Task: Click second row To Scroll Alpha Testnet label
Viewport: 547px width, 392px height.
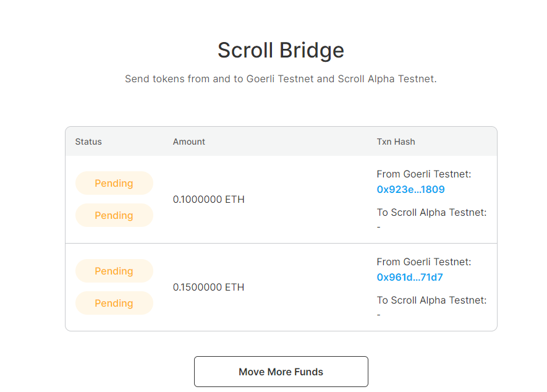Action: 431,300
